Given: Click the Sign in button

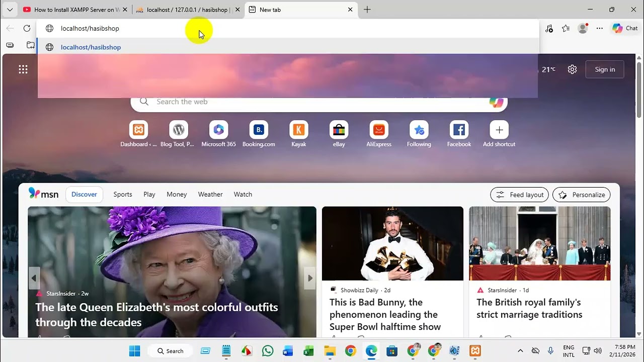Looking at the screenshot, I should coord(605,69).
